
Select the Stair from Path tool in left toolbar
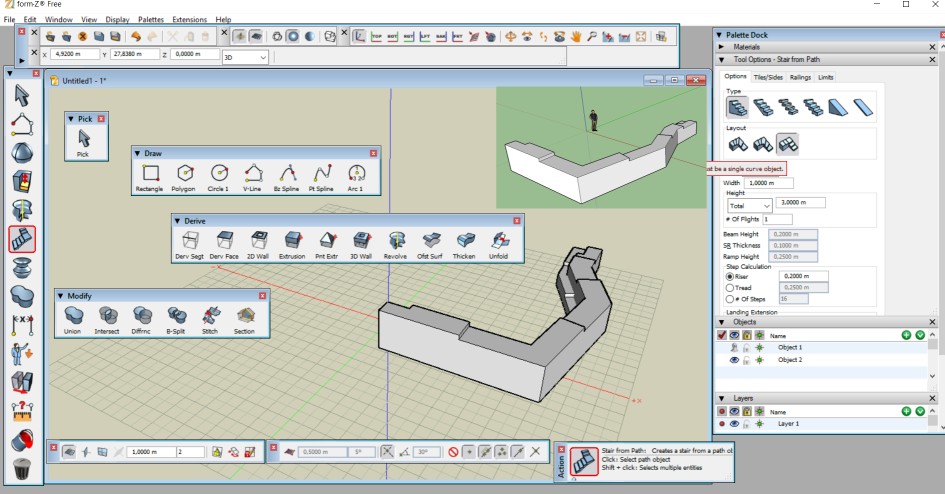coord(22,239)
